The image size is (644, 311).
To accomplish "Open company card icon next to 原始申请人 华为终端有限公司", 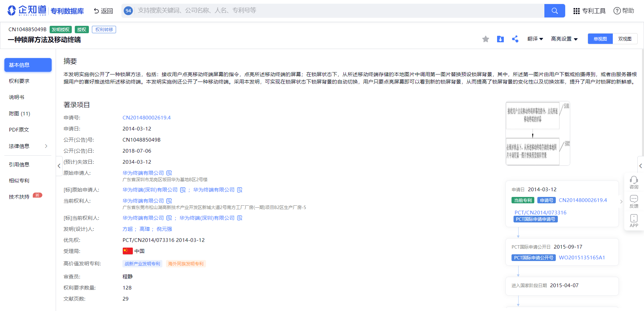I will [169, 173].
